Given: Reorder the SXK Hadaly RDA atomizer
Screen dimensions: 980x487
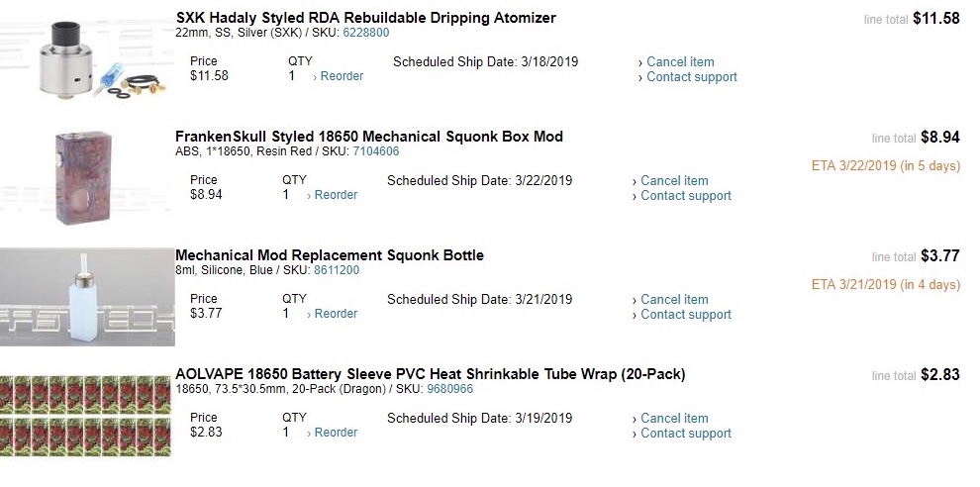Looking at the screenshot, I should (342, 76).
